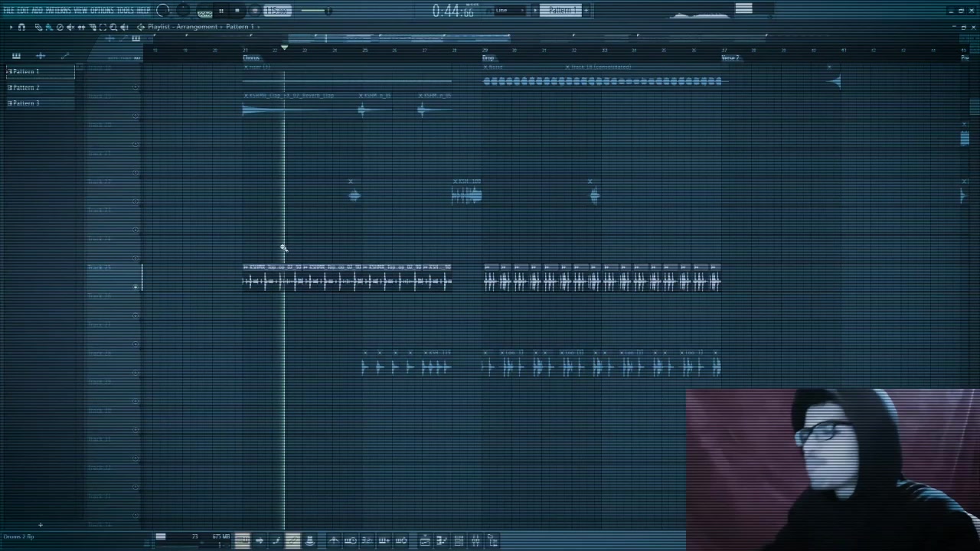The width and height of the screenshot is (980, 551).
Task: Click Pattern 1 in the playlist breadcrumb
Action: point(240,27)
